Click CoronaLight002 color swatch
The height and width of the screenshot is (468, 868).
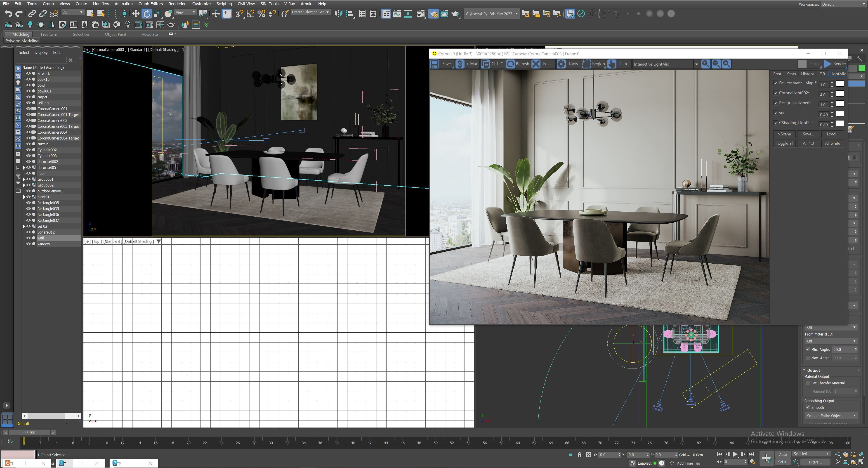pos(840,94)
